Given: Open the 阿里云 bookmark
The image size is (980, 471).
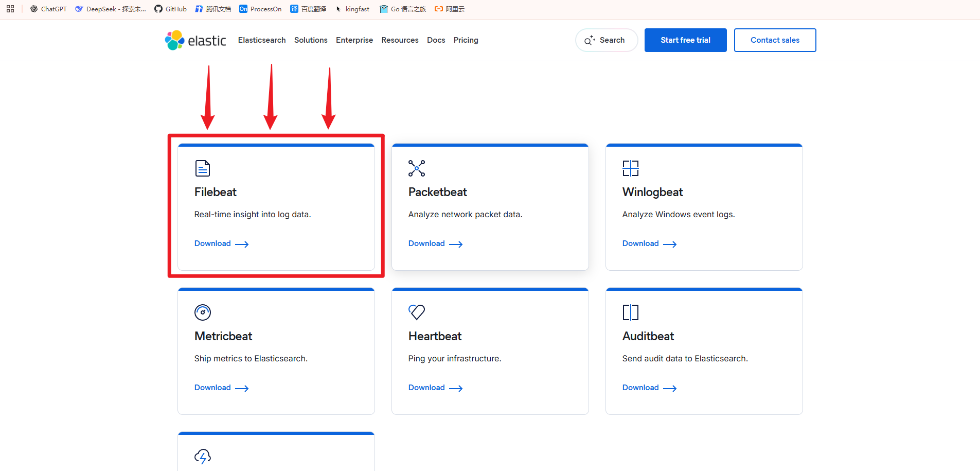Looking at the screenshot, I should tap(450, 9).
